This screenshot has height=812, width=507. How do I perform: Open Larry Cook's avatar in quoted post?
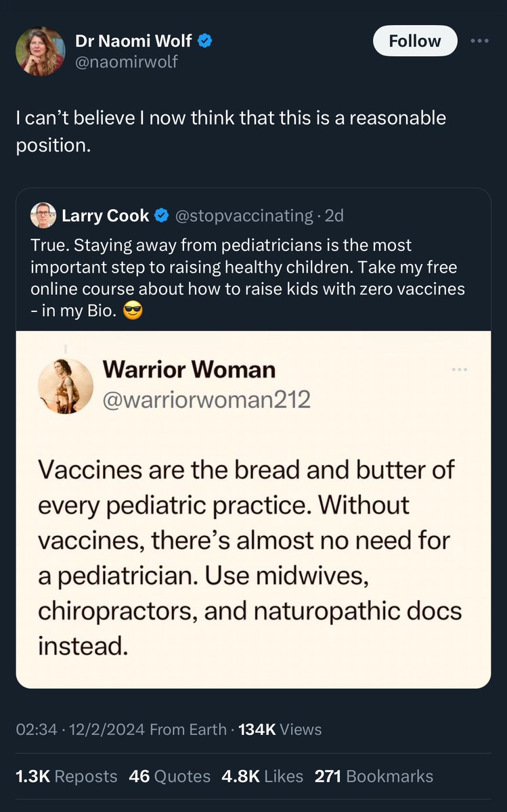pos(43,215)
